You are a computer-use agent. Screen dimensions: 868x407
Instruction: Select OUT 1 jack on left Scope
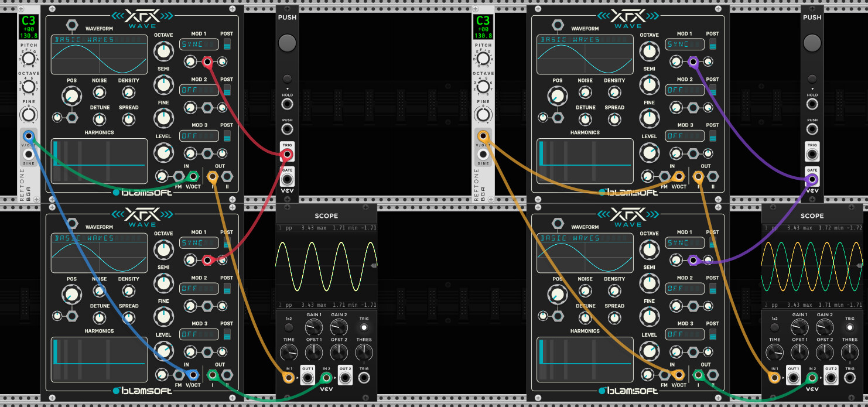tap(307, 378)
